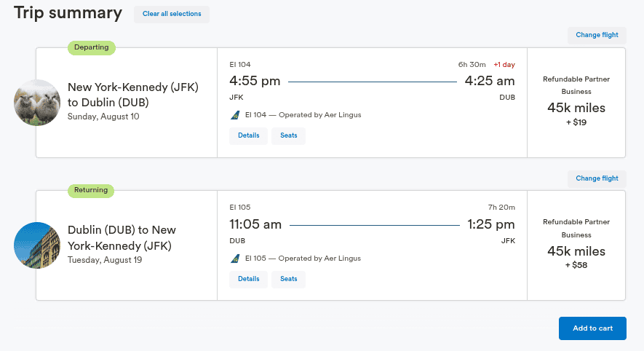Click the Departing label badge
The image size is (644, 351).
pyautogui.click(x=92, y=47)
